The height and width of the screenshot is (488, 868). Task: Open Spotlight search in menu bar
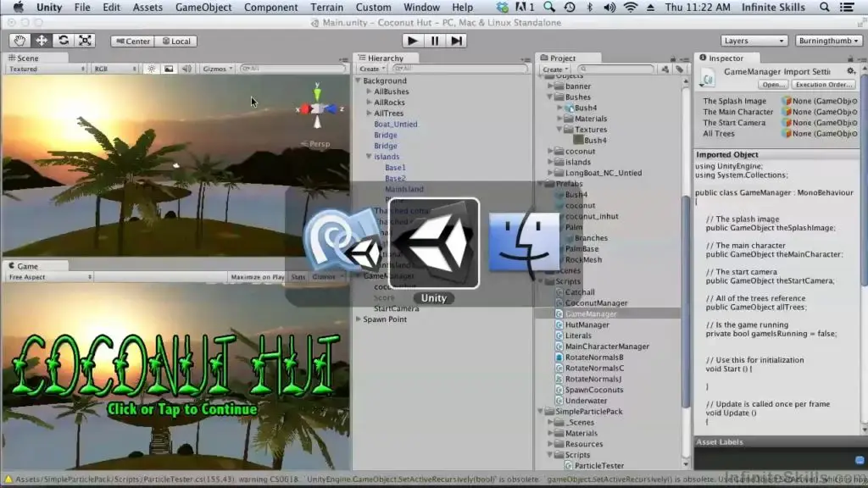click(x=824, y=7)
